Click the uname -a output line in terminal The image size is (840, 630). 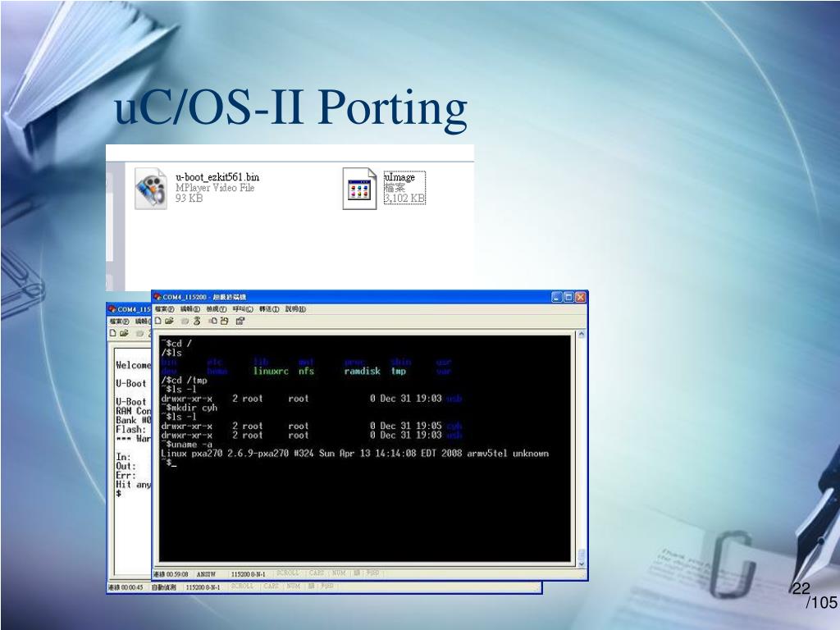[354, 453]
